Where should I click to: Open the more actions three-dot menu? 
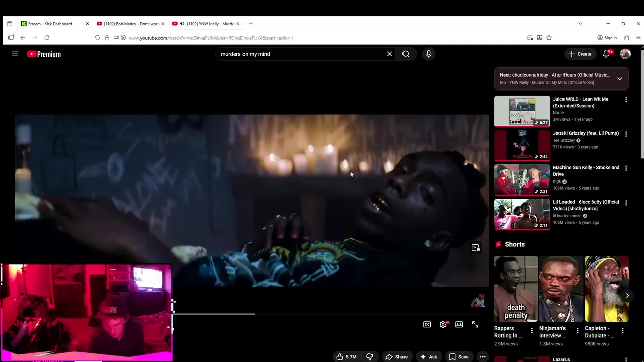482,357
